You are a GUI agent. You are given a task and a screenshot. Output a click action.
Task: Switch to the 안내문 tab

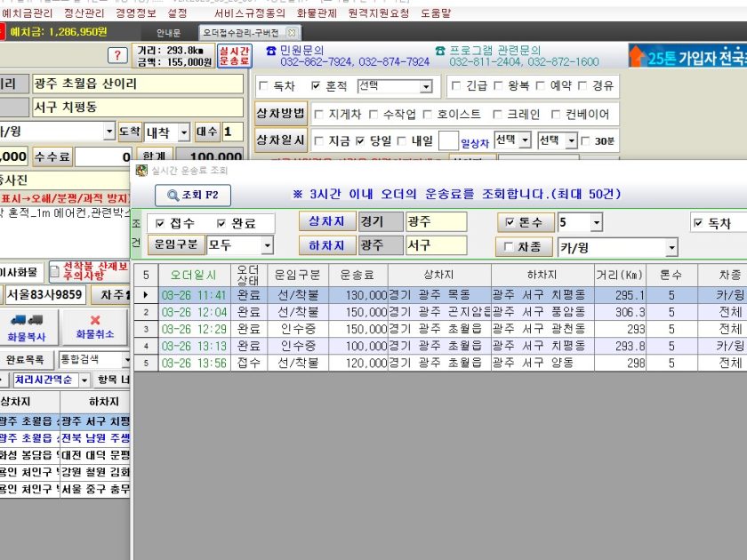[168, 32]
